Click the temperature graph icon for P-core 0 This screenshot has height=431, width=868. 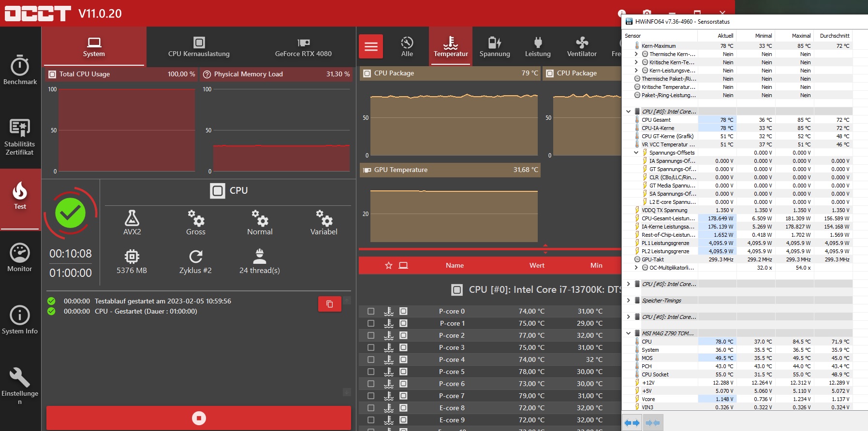click(x=389, y=311)
